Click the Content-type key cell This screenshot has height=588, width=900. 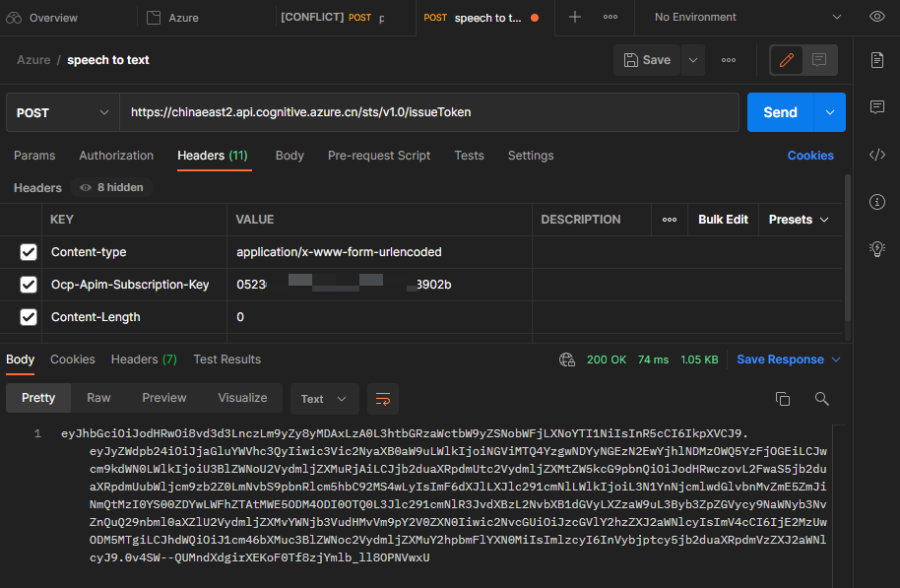tap(134, 252)
